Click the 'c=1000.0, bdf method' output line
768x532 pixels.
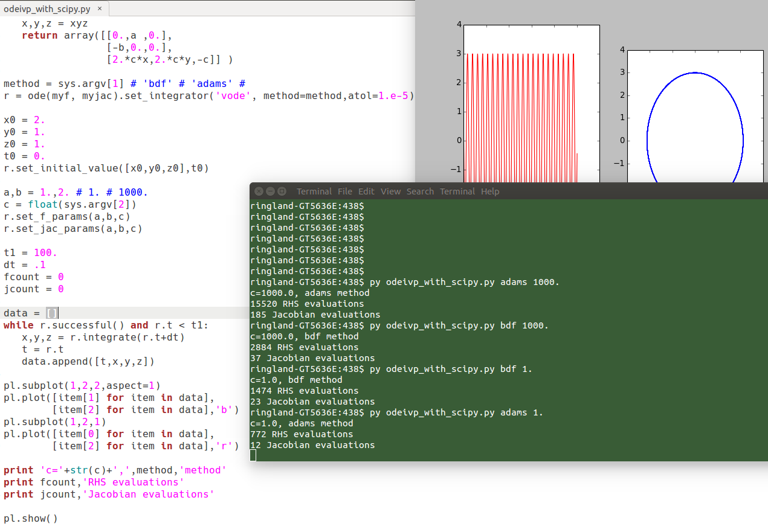coord(304,336)
